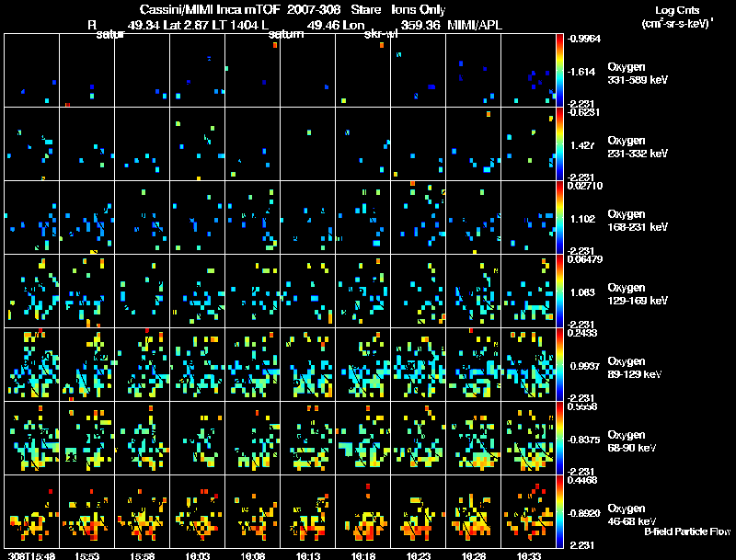Select the 168-231 keV panel at 16:08
Screen dimensions: 736x560
252,218
